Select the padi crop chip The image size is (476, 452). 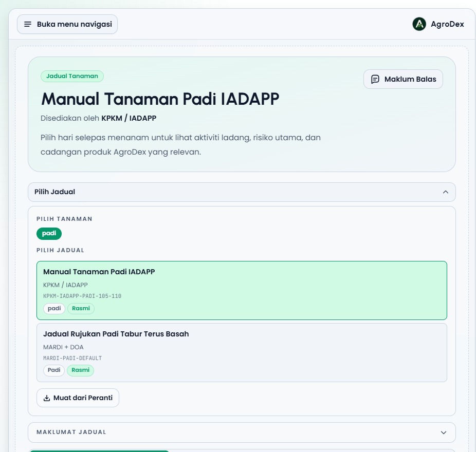tap(49, 234)
